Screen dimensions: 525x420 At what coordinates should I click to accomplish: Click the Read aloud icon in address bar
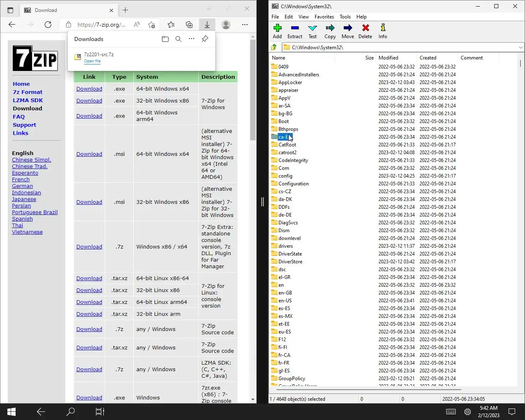(137, 25)
